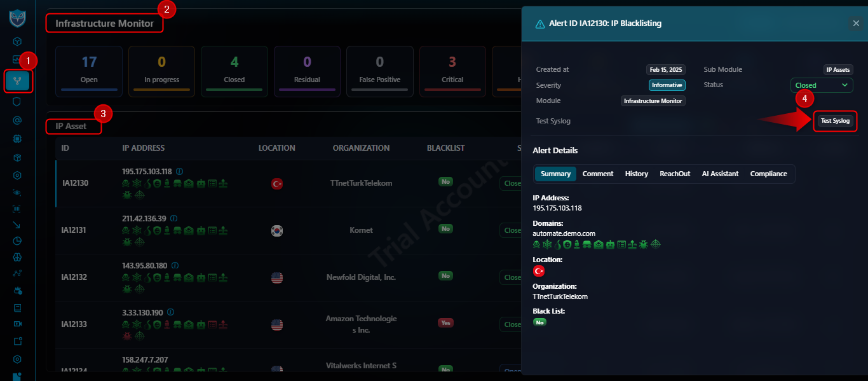Click domain automate.demo.com
868x381 pixels.
click(x=564, y=233)
